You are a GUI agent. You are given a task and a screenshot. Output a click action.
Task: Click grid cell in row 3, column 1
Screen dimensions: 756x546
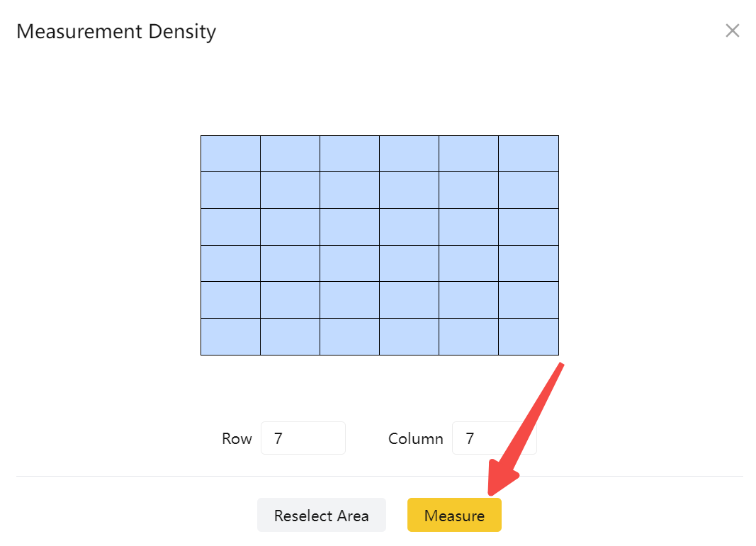pos(231,227)
